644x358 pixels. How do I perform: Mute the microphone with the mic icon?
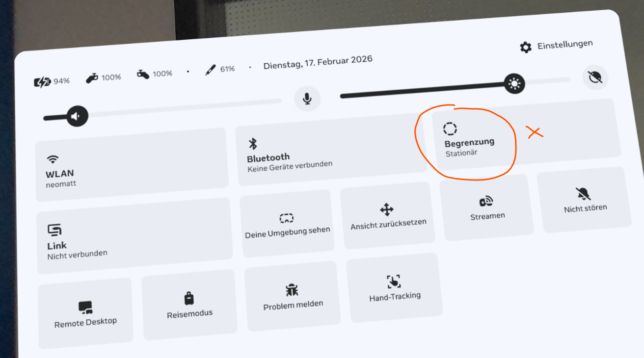307,99
